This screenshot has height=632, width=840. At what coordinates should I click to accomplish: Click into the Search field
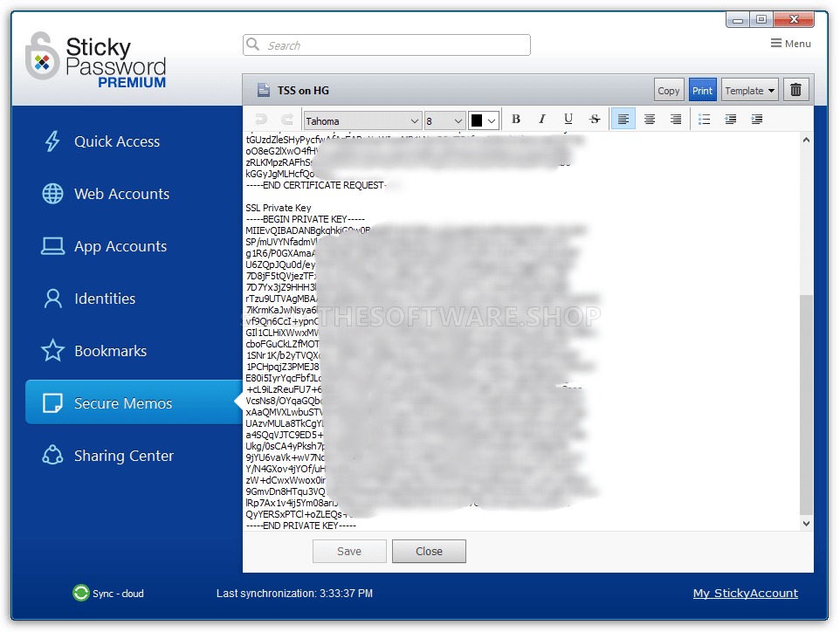(387, 45)
